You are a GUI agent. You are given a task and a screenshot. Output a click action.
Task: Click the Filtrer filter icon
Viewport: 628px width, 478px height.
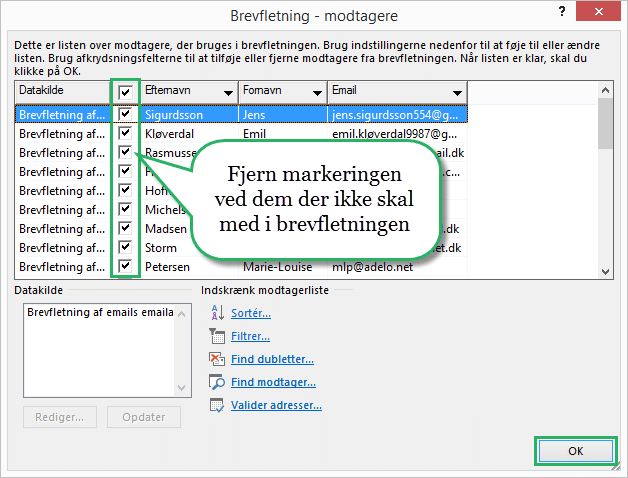click(x=217, y=336)
